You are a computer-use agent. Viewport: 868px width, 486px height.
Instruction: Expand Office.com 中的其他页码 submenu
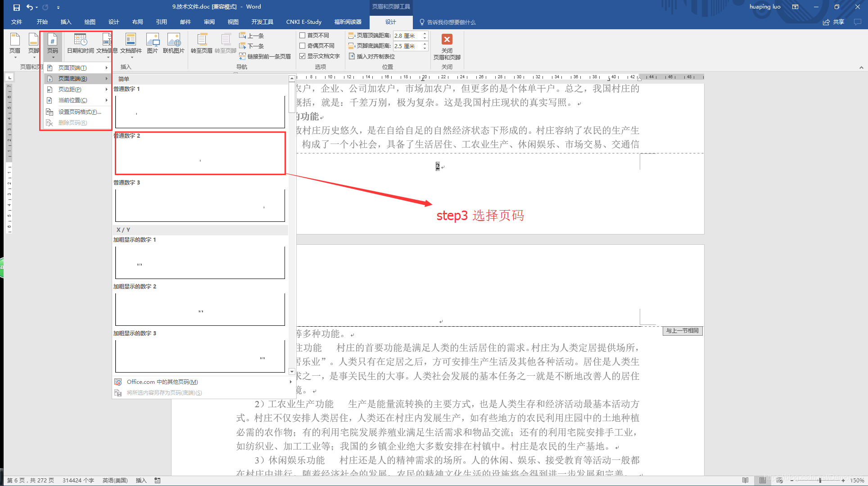[x=203, y=382]
